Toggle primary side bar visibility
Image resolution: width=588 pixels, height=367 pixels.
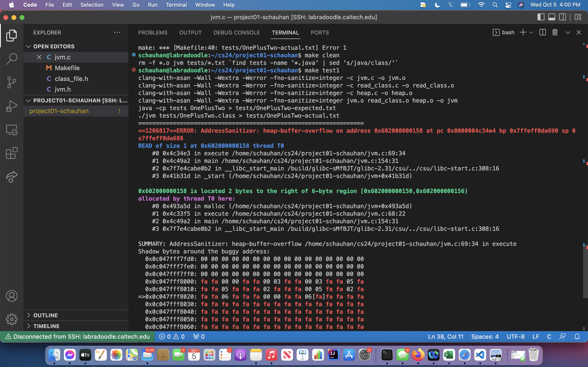(541, 17)
